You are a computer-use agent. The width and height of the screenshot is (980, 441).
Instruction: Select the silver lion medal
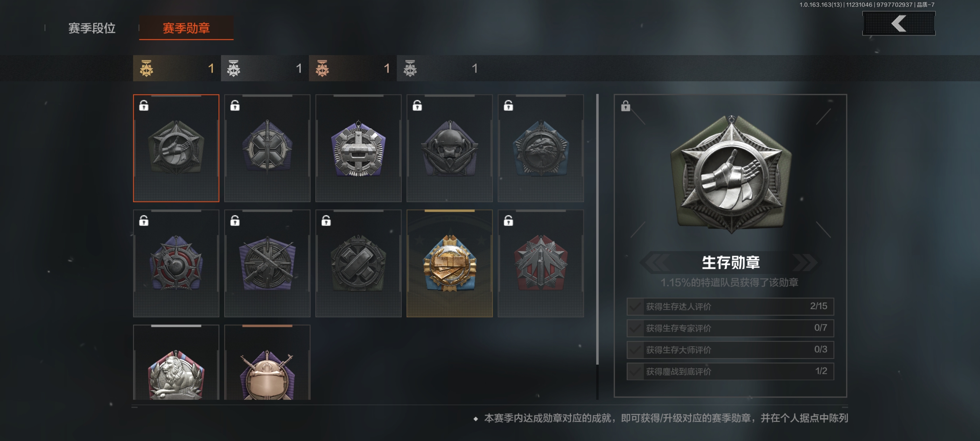[x=176, y=362]
